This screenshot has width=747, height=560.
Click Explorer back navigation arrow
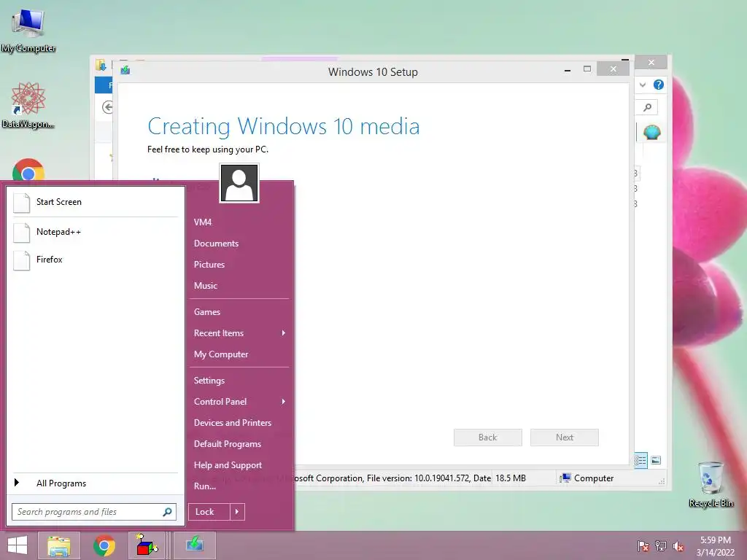(108, 107)
